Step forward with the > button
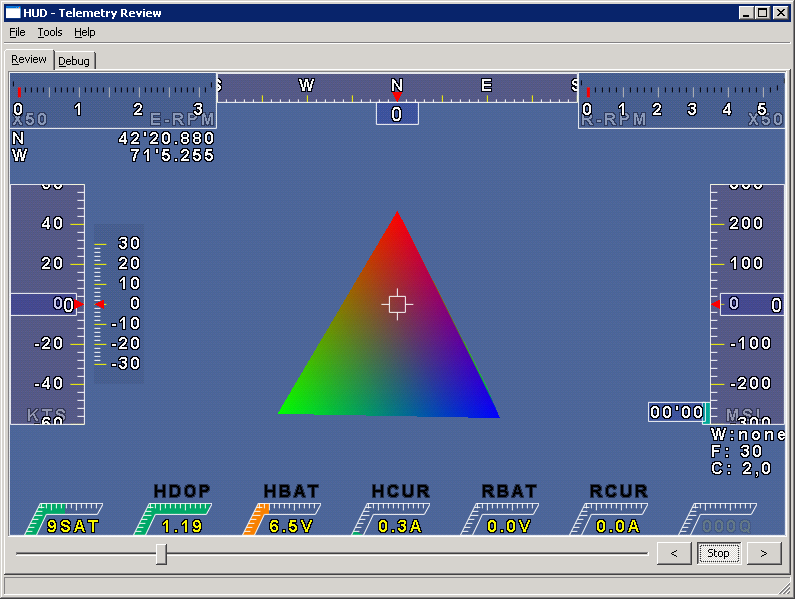Viewport: 795px width, 599px height. coord(764,553)
